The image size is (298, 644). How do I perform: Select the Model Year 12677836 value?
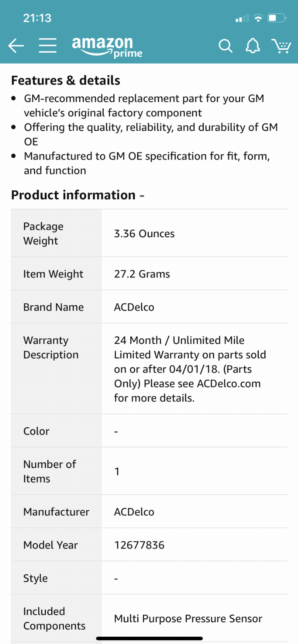(139, 545)
